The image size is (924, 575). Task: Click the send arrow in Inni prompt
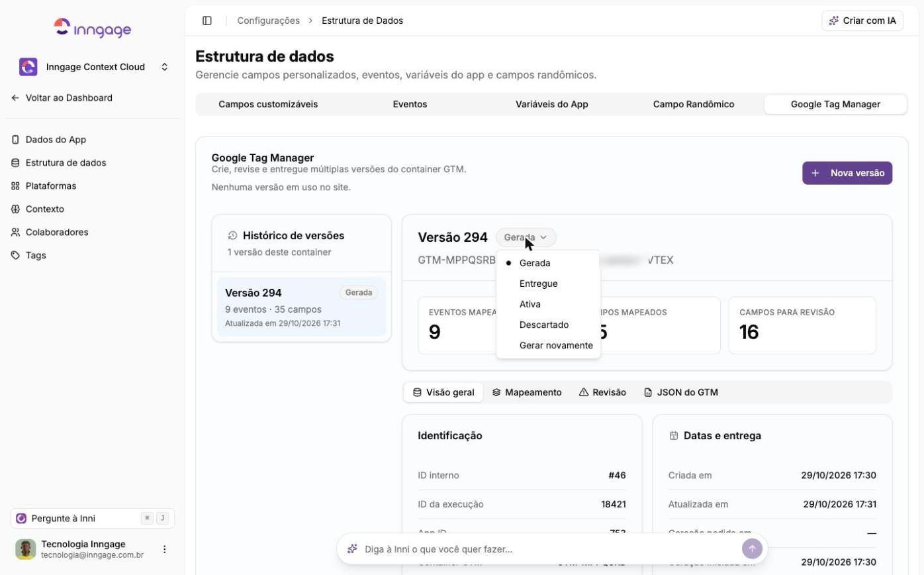(x=752, y=549)
